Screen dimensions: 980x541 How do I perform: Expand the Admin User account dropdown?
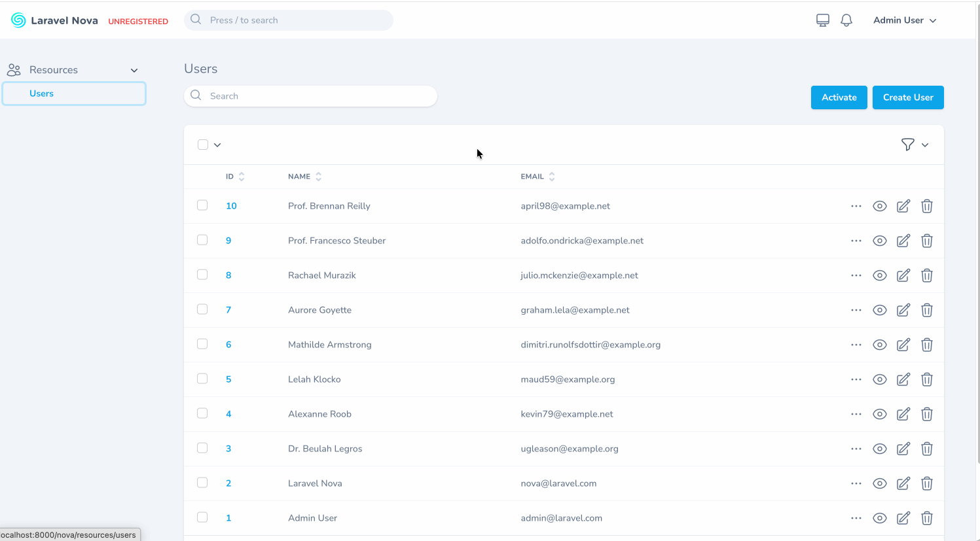pos(905,20)
